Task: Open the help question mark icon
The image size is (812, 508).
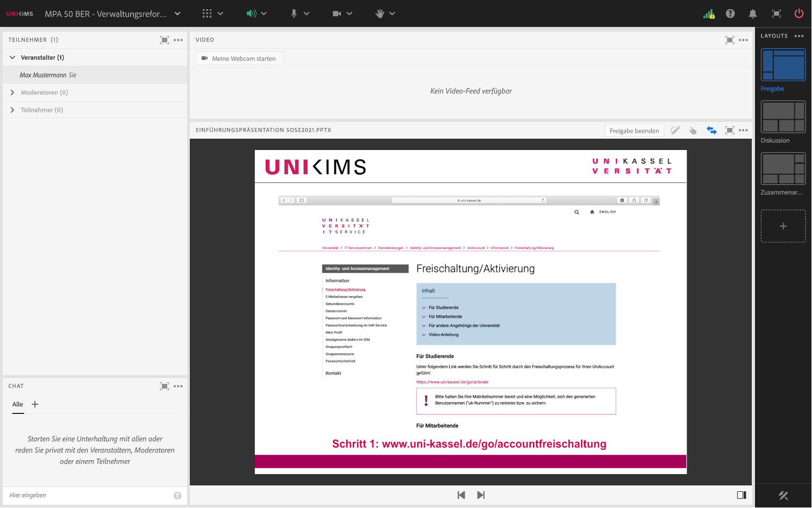Action: (730, 13)
